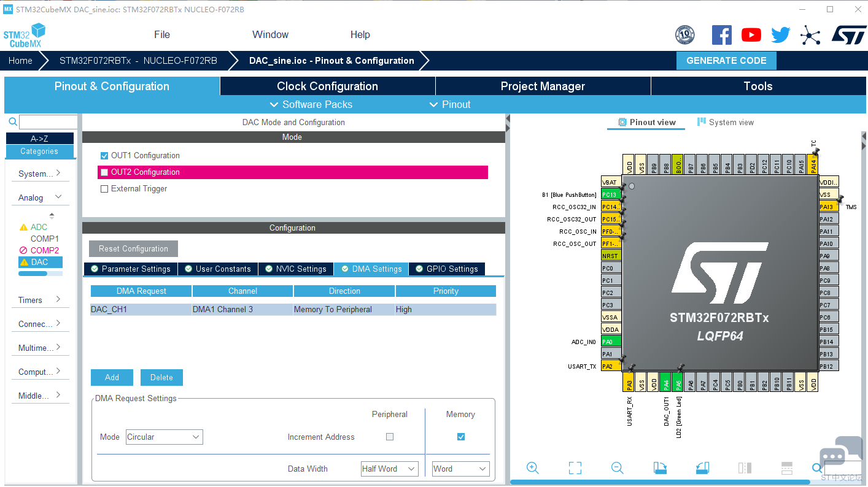Switch to Parameter Settings tab
This screenshot has width=868, height=487.
tap(131, 269)
